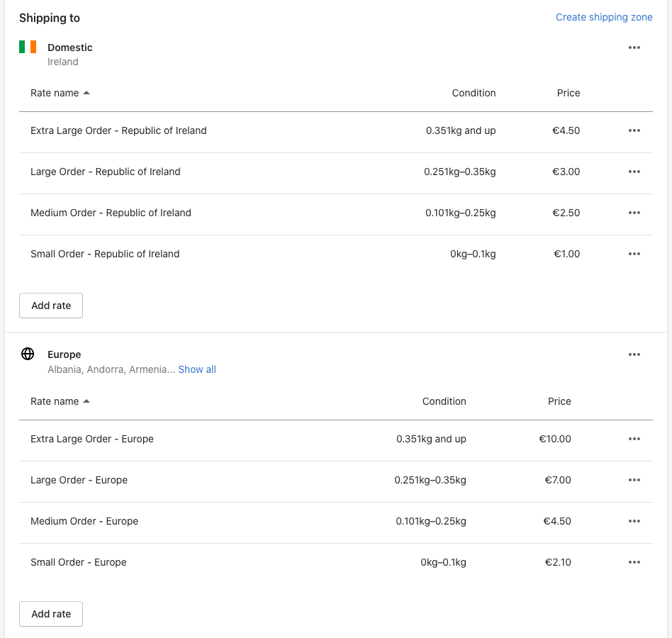Click the €1.00 price

566,254
